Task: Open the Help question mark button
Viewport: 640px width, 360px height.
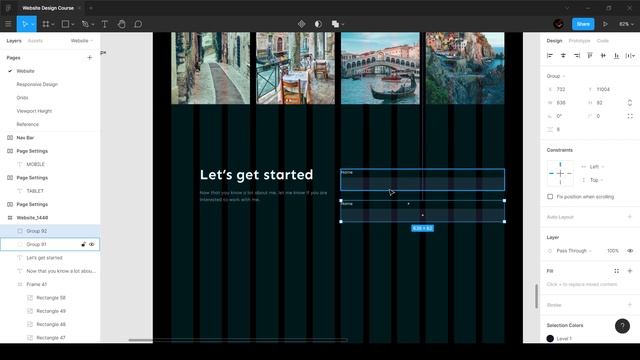Action: click(622, 326)
